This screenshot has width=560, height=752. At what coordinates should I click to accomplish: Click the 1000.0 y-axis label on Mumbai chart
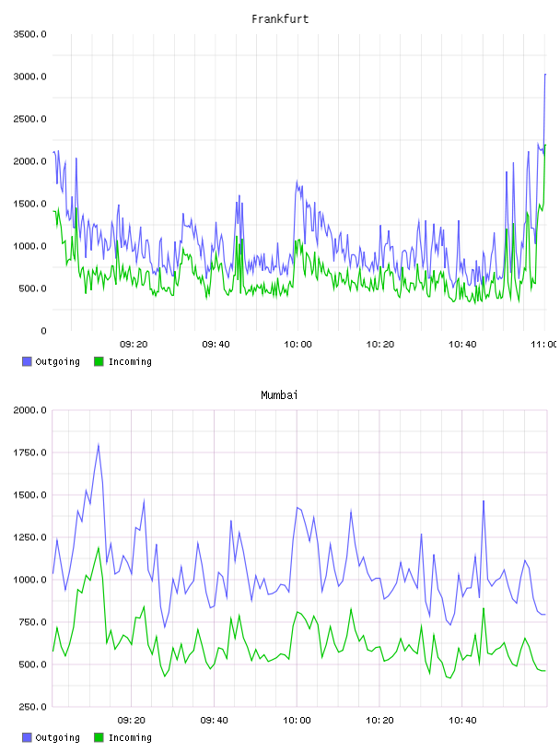tap(29, 580)
